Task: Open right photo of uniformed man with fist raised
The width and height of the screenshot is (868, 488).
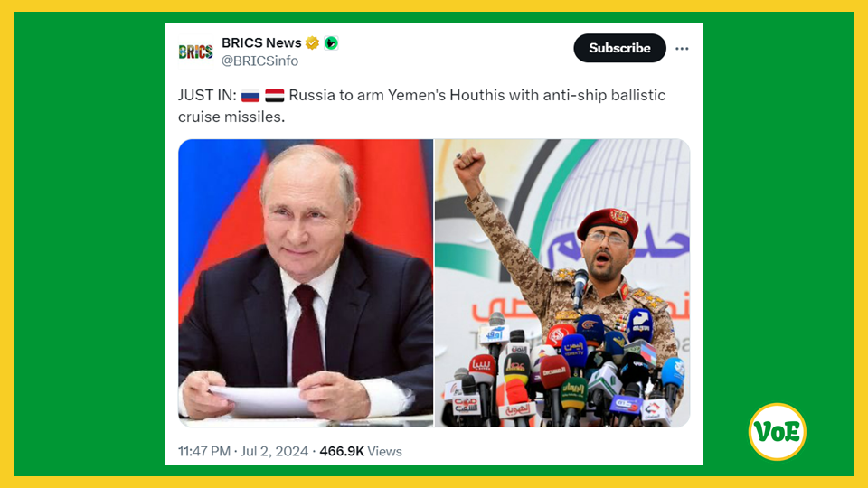Action: pyautogui.click(x=562, y=283)
